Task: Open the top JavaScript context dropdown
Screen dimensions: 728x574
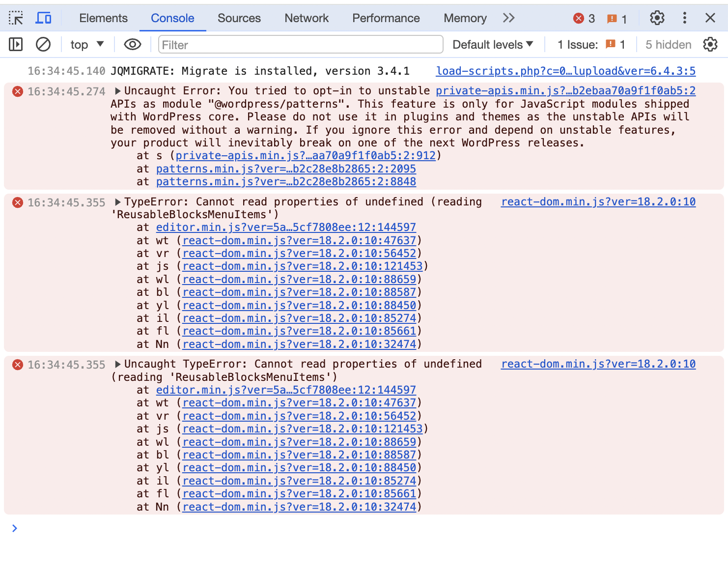Action: click(x=87, y=45)
